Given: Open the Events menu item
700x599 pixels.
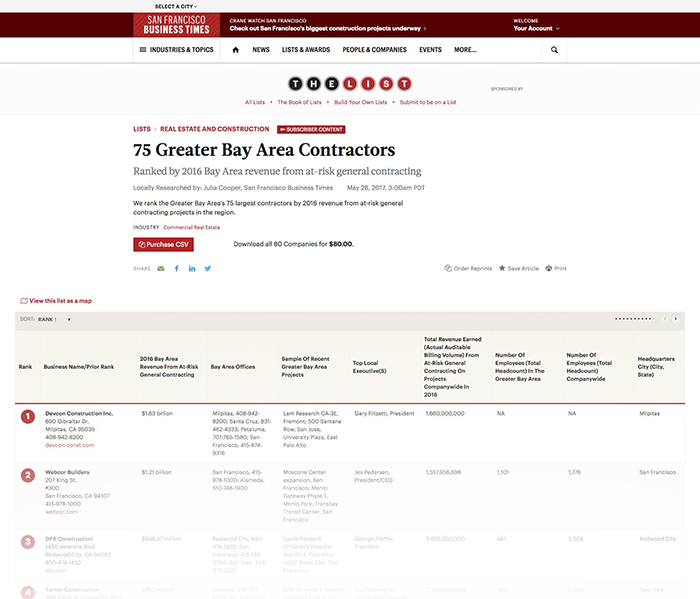Looking at the screenshot, I should [430, 50].
